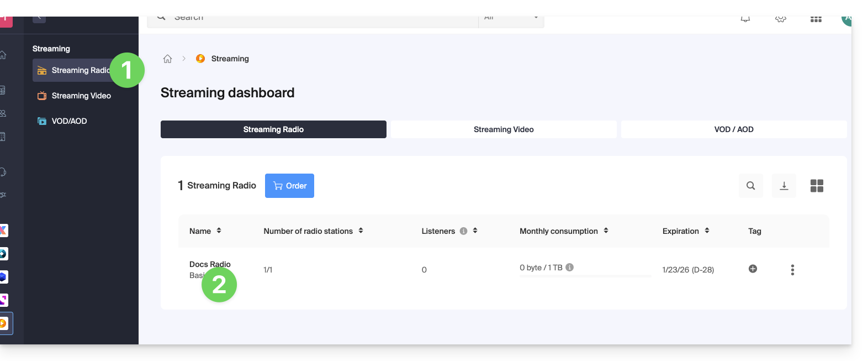The width and height of the screenshot is (868, 361).
Task: Open the three-dot actions menu for Docs Radio
Action: (792, 270)
